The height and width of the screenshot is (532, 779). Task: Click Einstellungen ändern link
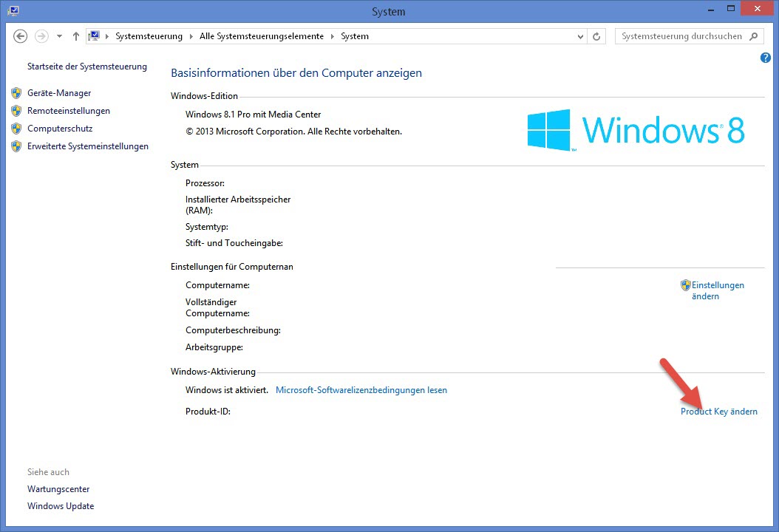pyautogui.click(x=718, y=290)
